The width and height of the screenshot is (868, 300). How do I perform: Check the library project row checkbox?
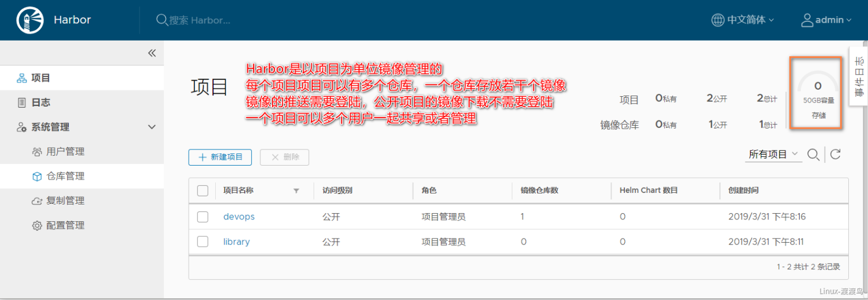(203, 242)
